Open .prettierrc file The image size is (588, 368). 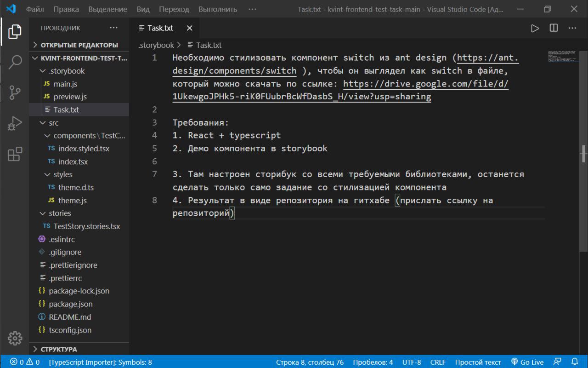coord(79,278)
